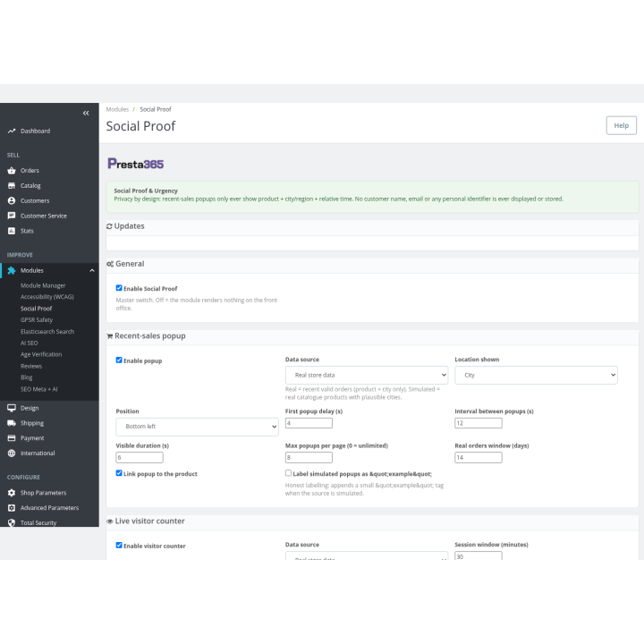Click the International globe icon
Viewport: 644px width, 644px height.
(12, 453)
